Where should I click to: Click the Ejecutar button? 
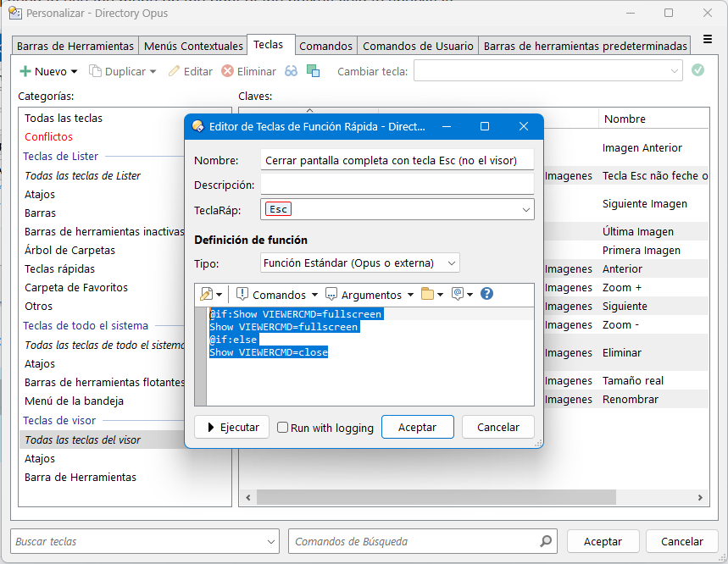(x=231, y=427)
